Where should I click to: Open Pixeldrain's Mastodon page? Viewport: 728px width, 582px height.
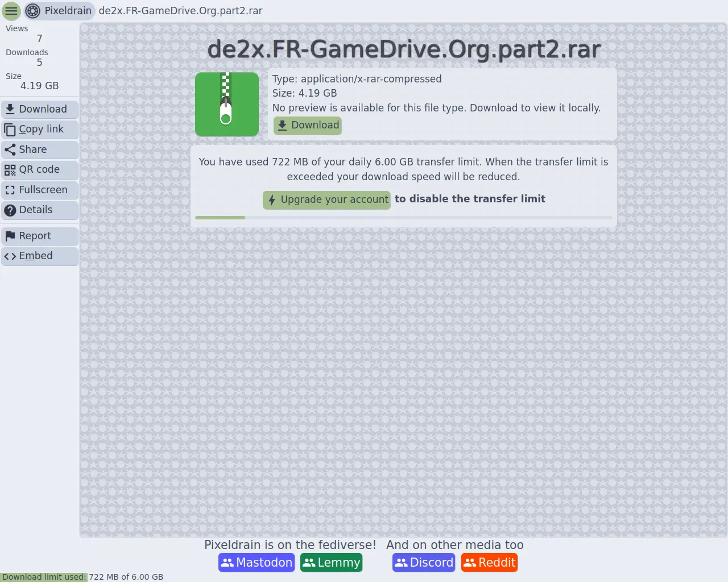257,563
